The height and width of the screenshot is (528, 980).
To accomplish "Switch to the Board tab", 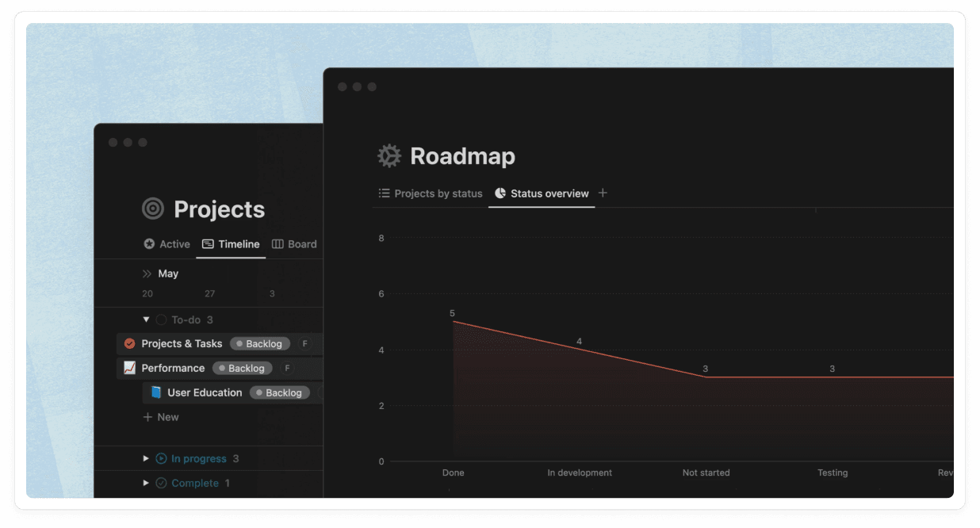I will pyautogui.click(x=294, y=244).
